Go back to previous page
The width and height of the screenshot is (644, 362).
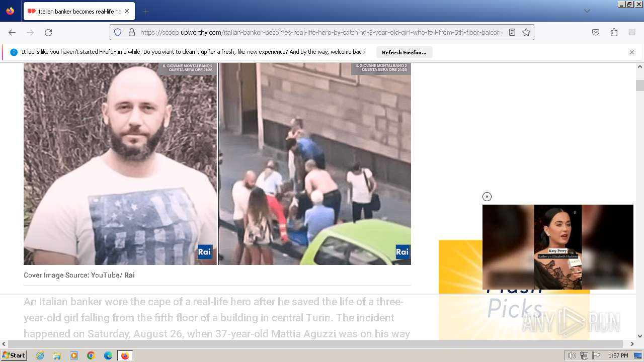coord(12,32)
